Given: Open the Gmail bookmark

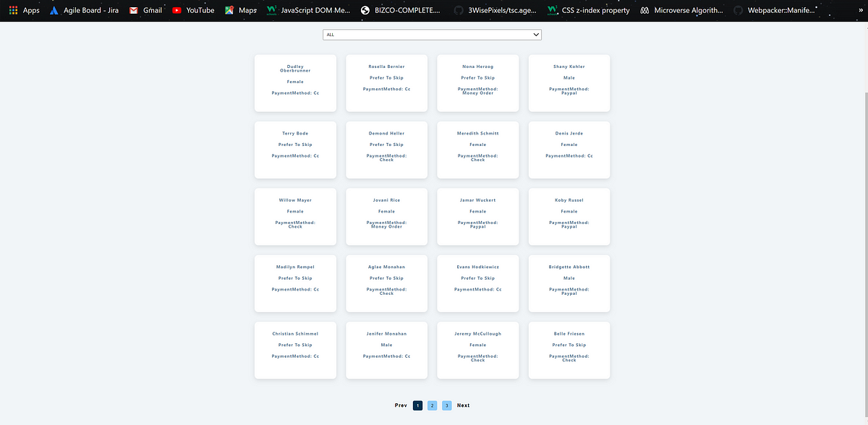Looking at the screenshot, I should [145, 10].
